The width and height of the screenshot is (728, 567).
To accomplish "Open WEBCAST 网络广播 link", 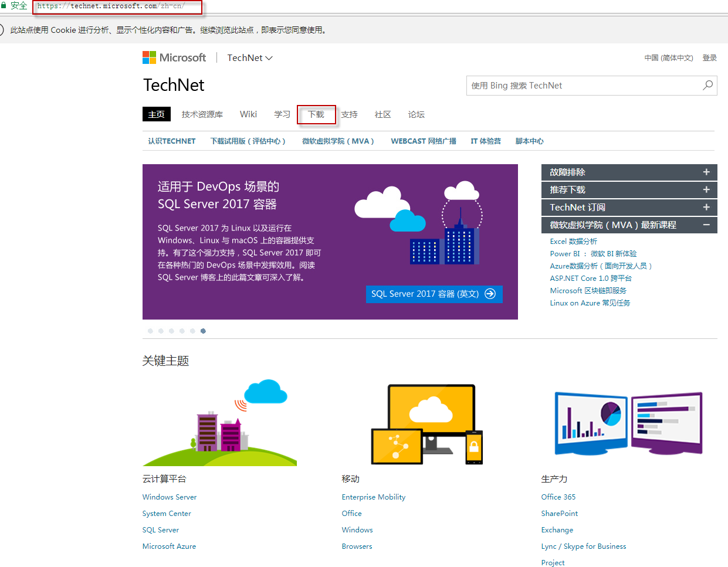I will [x=424, y=141].
